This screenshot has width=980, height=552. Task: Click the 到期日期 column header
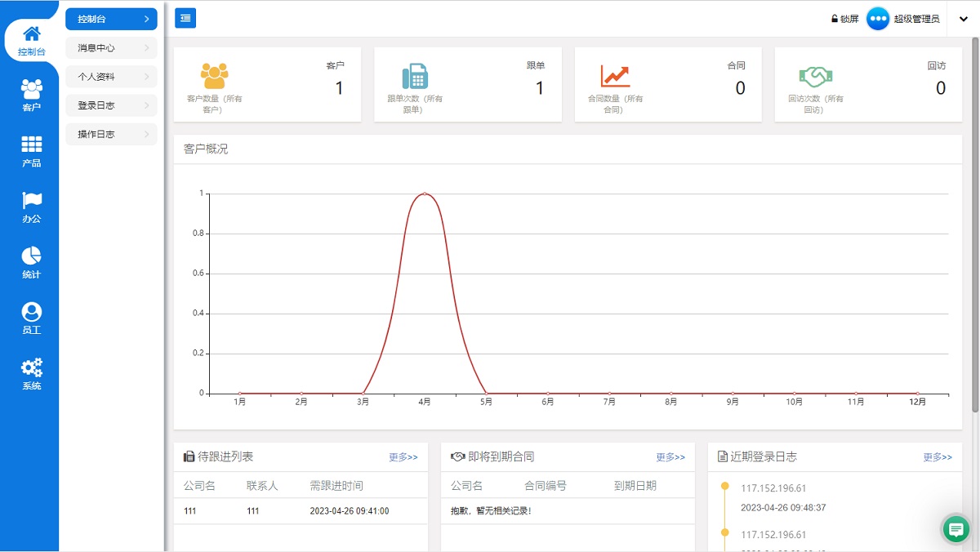tap(635, 485)
